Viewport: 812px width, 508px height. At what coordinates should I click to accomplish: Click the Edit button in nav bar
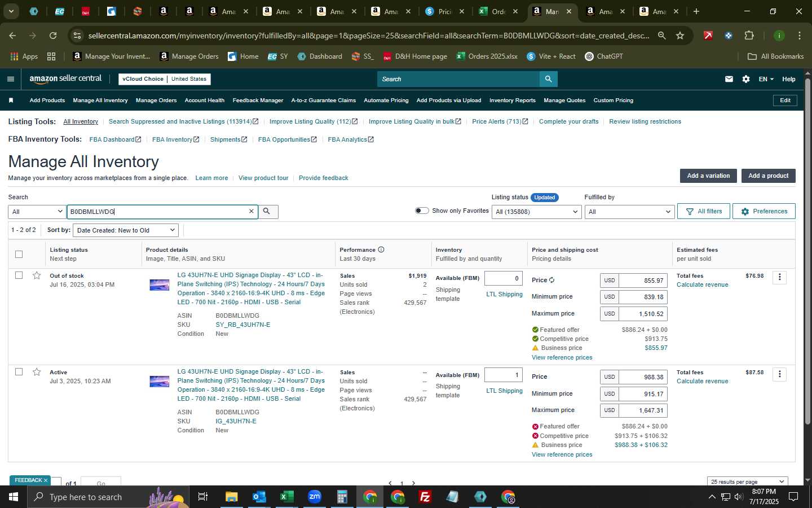(x=785, y=100)
